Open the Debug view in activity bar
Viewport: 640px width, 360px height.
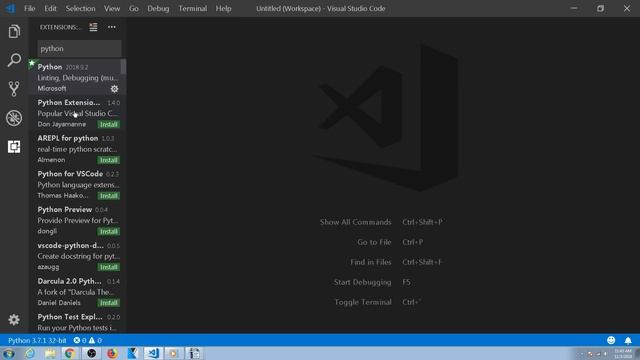[x=14, y=118]
